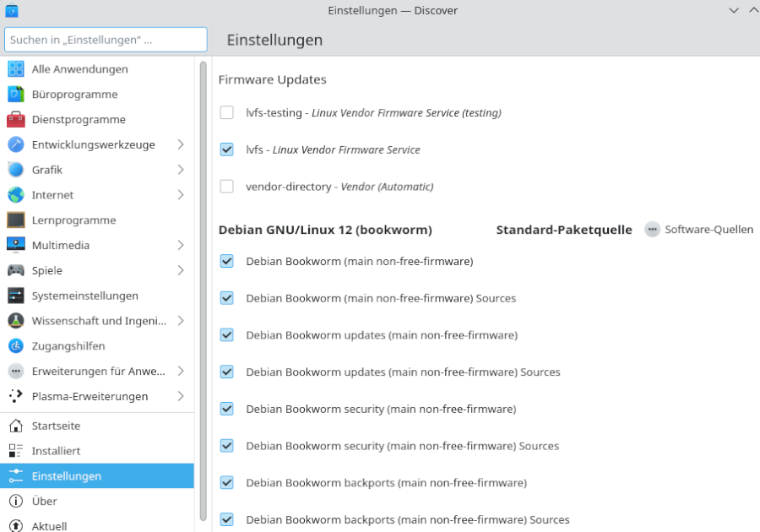Enable the lvfs-testing firmware source

click(227, 112)
